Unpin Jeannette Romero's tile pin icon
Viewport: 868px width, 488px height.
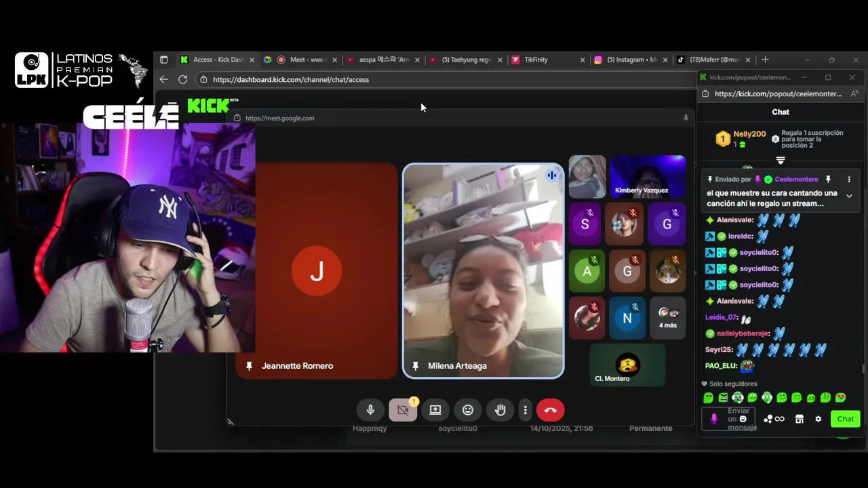[249, 366]
